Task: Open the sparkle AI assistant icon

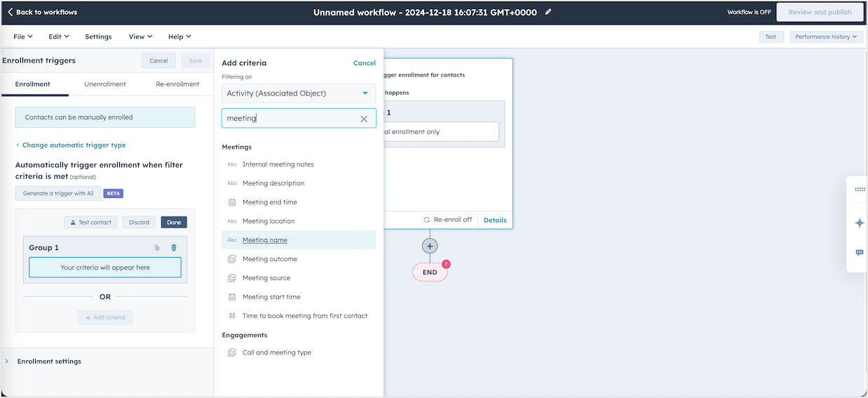Action: pyautogui.click(x=860, y=223)
